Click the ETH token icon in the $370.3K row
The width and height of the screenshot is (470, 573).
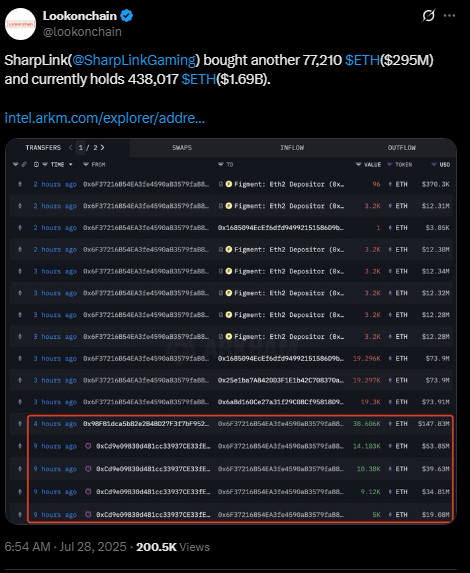[390, 184]
